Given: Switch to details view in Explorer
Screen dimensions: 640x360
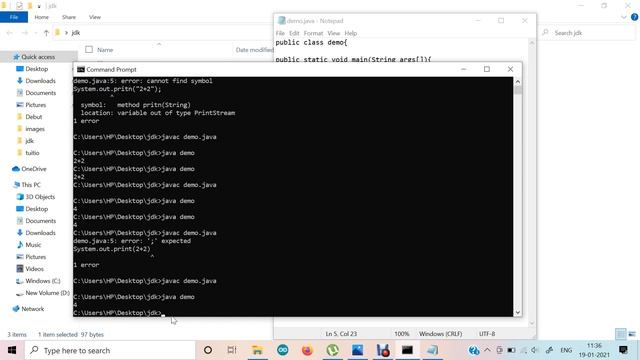Looking at the screenshot, I should [x=620, y=334].
